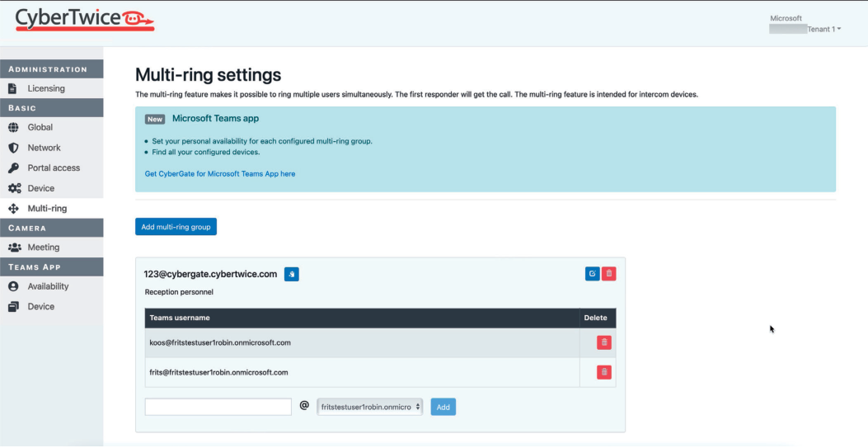Click the 123@cybergate.cybertwice.com group title
Screen dimensions: 868x448
210,274
